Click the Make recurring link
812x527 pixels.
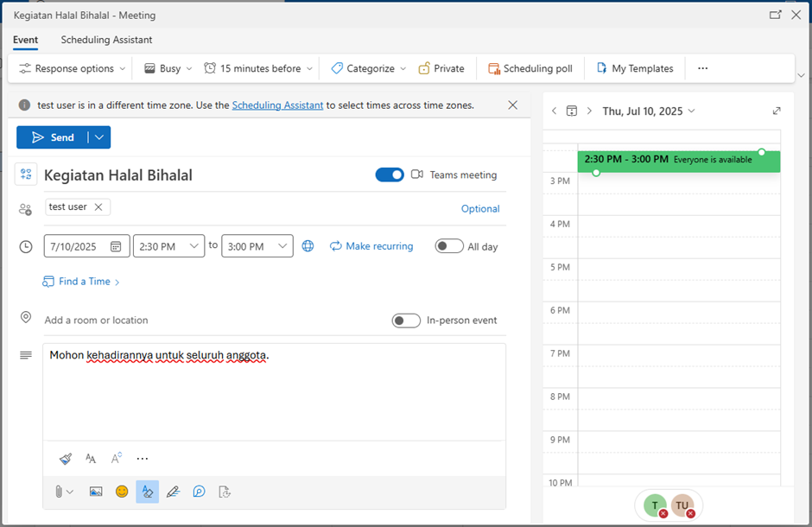pos(371,246)
